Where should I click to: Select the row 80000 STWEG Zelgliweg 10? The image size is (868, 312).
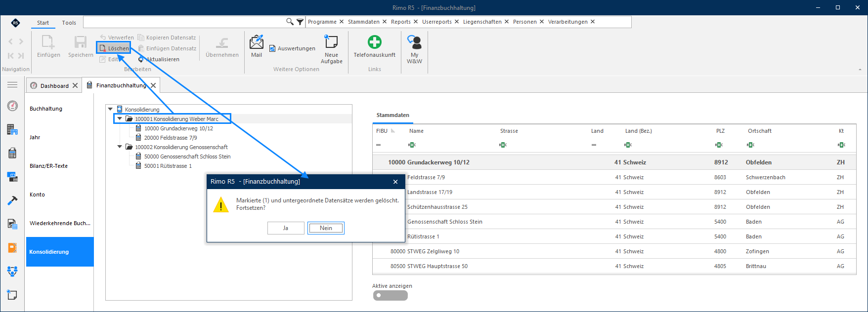coord(615,251)
